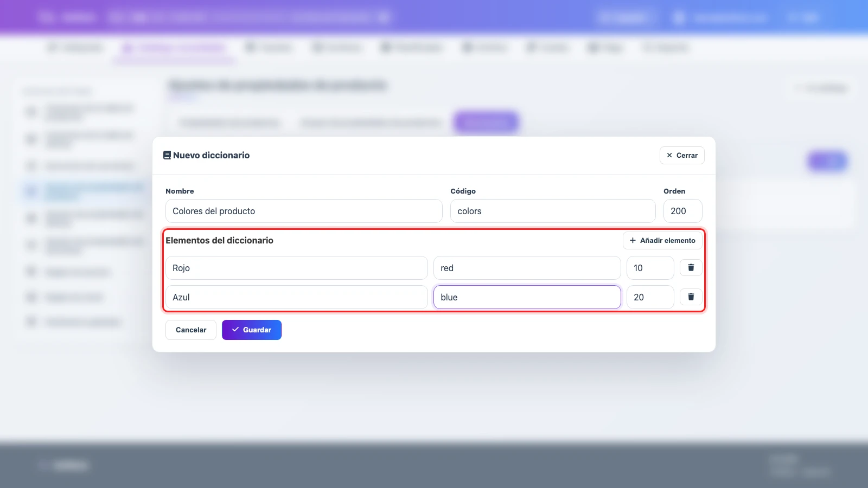Edit the red element code field

(x=527, y=268)
